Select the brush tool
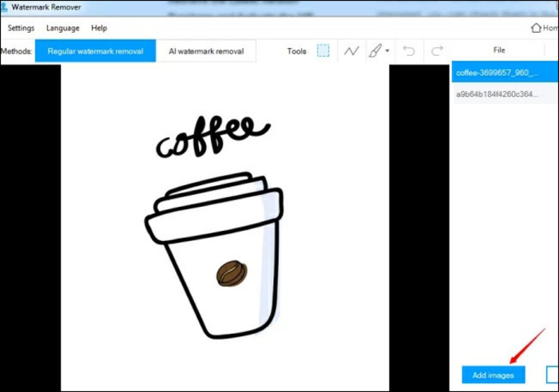The width and height of the screenshot is (559, 392). point(375,50)
